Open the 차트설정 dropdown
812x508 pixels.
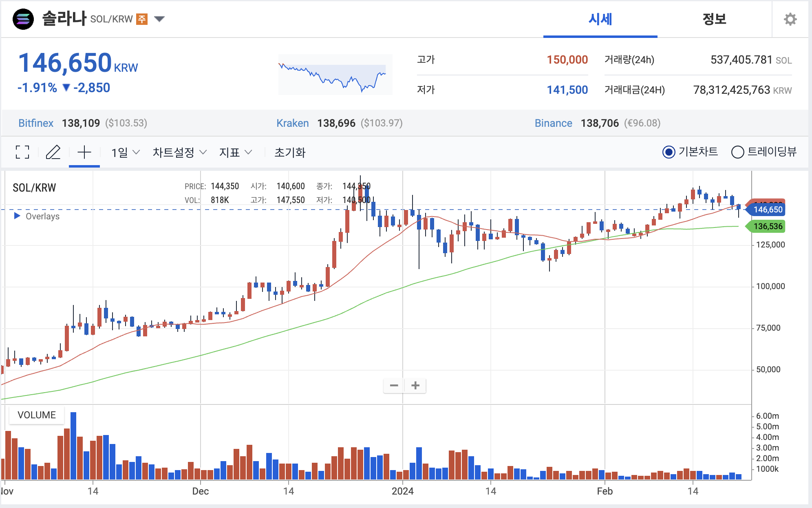click(x=179, y=152)
